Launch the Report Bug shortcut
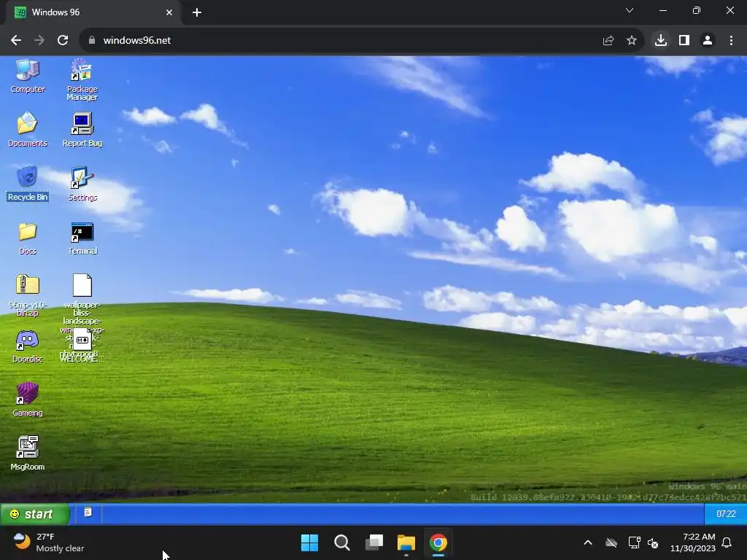Viewport: 747px width, 560px height. pyautogui.click(x=82, y=130)
